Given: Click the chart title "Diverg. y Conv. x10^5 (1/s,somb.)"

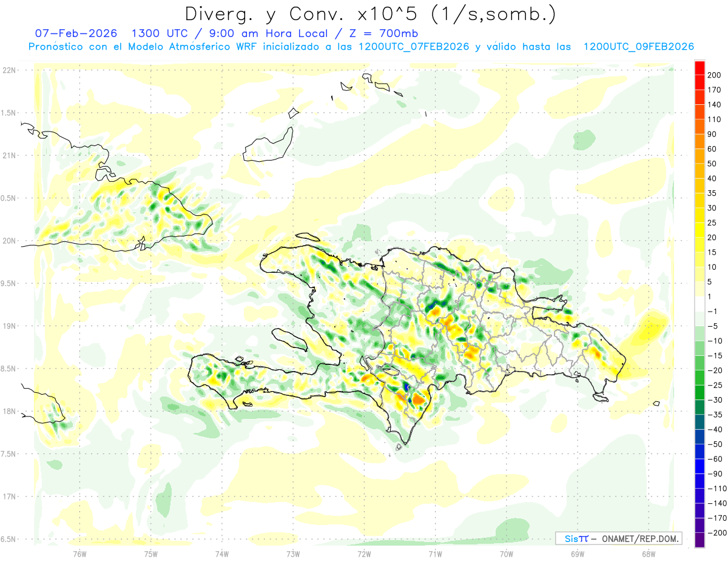Looking at the screenshot, I should tap(370, 14).
